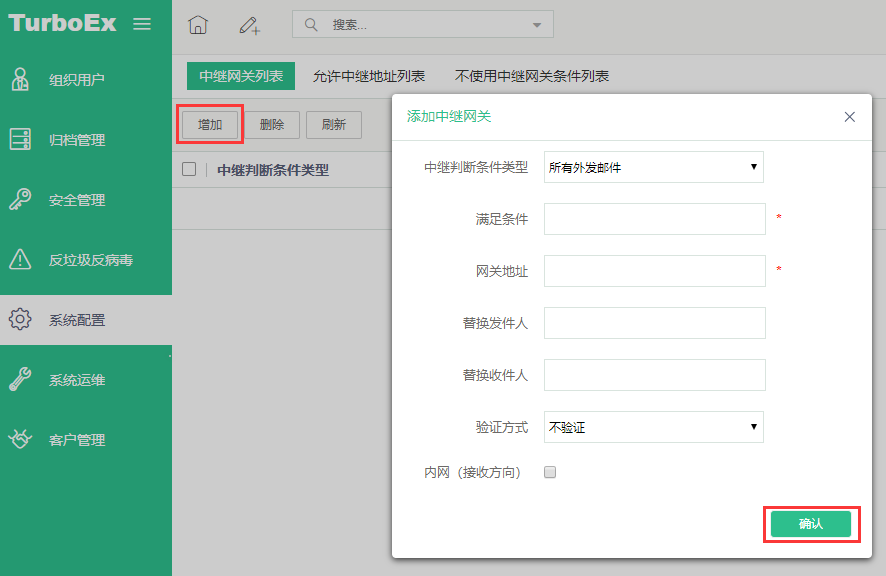
Task: Click the 替换收件人 input field
Action: click(x=655, y=375)
